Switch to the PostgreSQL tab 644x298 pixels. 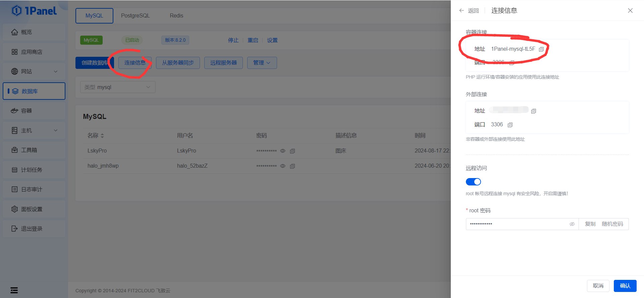(x=136, y=16)
